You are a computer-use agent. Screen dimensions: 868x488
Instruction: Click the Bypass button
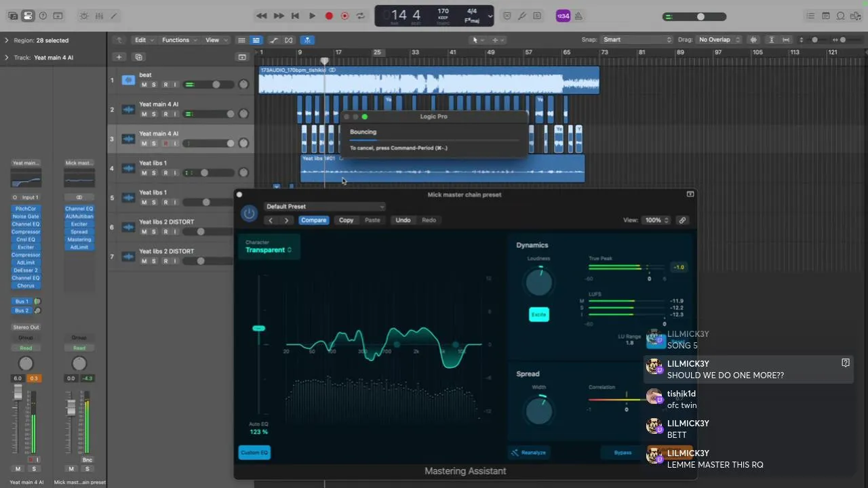point(622,452)
